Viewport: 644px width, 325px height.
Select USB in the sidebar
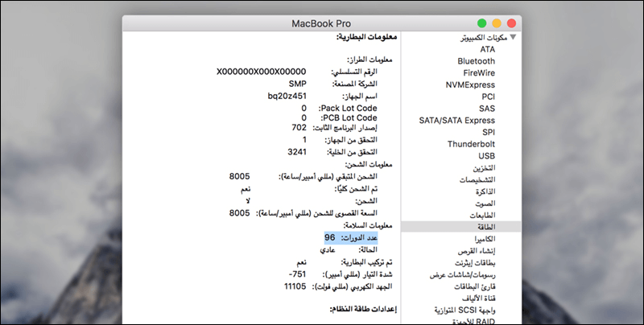coord(487,156)
